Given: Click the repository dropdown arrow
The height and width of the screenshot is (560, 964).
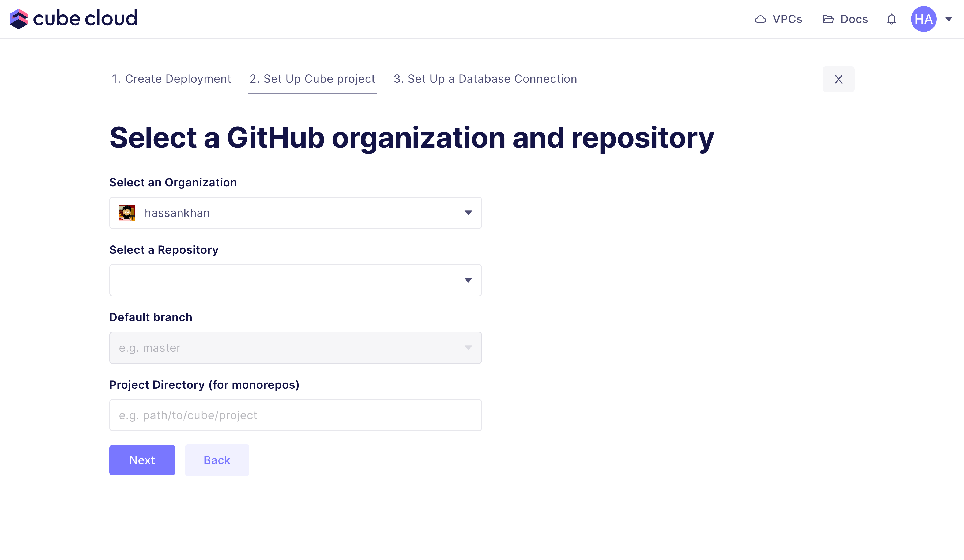Looking at the screenshot, I should click(468, 280).
